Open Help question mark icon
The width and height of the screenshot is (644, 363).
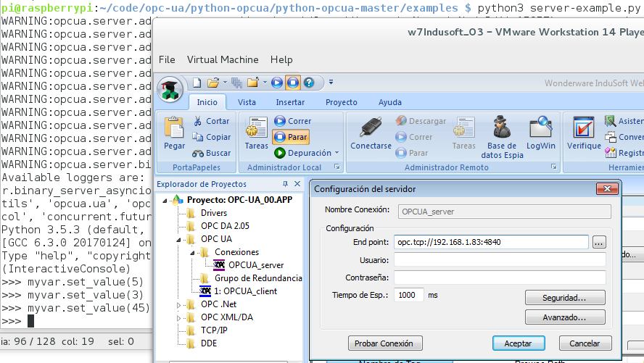point(309,83)
